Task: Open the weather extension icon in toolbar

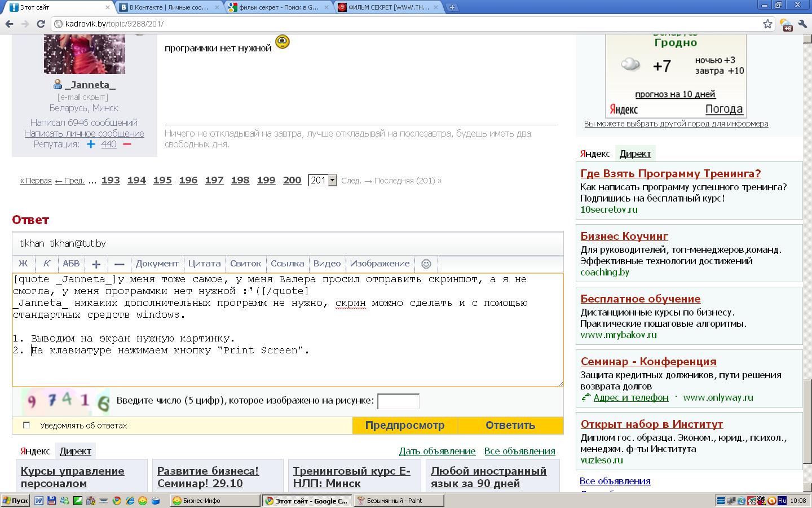Action: [786, 24]
